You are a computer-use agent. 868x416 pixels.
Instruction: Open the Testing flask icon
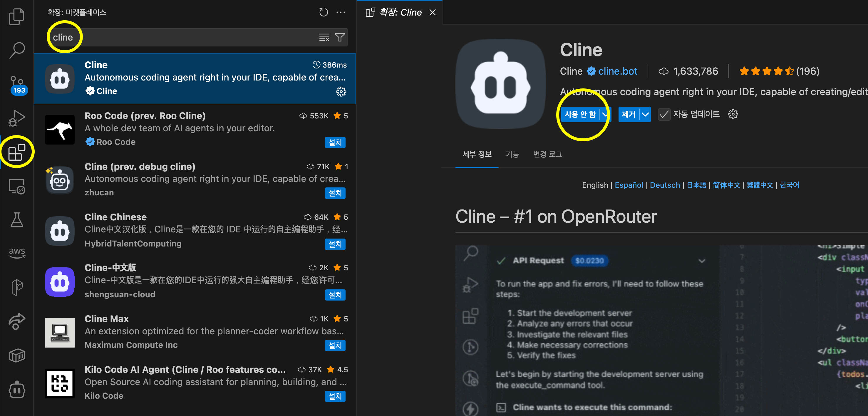pyautogui.click(x=16, y=220)
